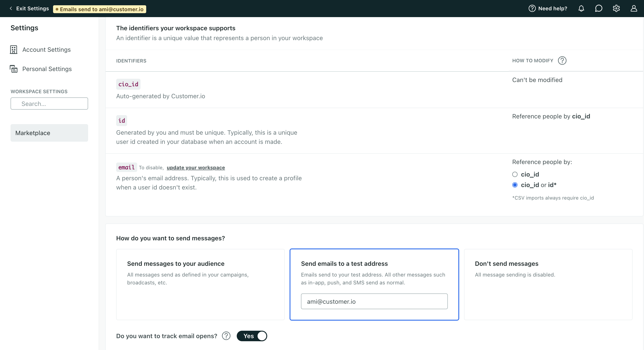Click the Exit Settings link
644x350 pixels.
click(x=32, y=9)
